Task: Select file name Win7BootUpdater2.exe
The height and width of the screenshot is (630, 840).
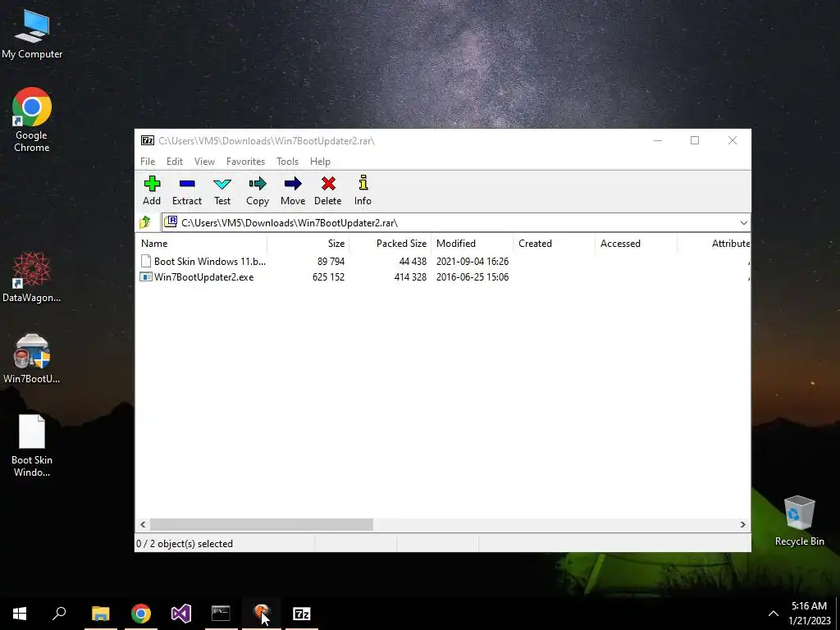Action: point(203,277)
